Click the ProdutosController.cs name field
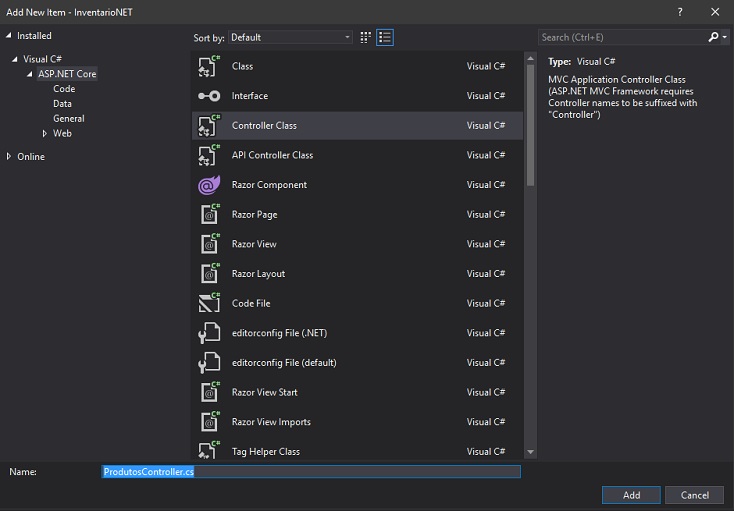Screen dimensions: 734x511 tap(311, 471)
